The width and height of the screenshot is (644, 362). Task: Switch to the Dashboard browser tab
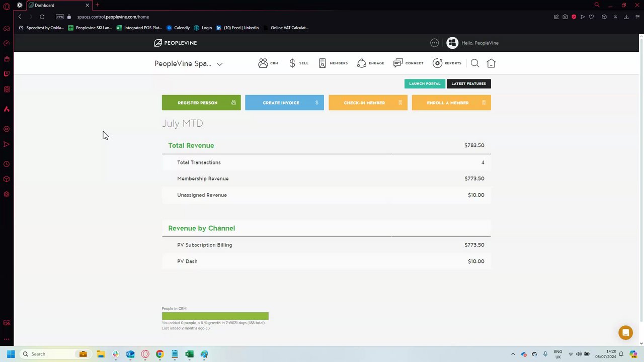click(59, 5)
